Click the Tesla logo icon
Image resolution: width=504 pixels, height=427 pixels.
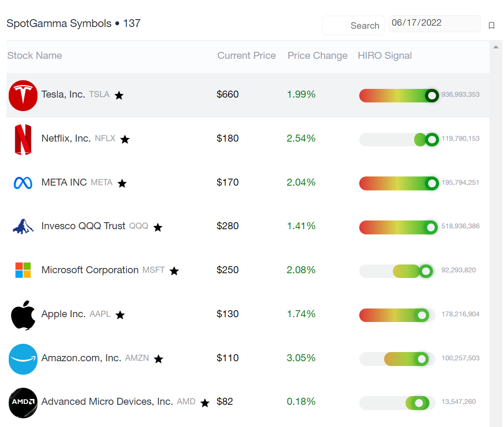point(23,95)
